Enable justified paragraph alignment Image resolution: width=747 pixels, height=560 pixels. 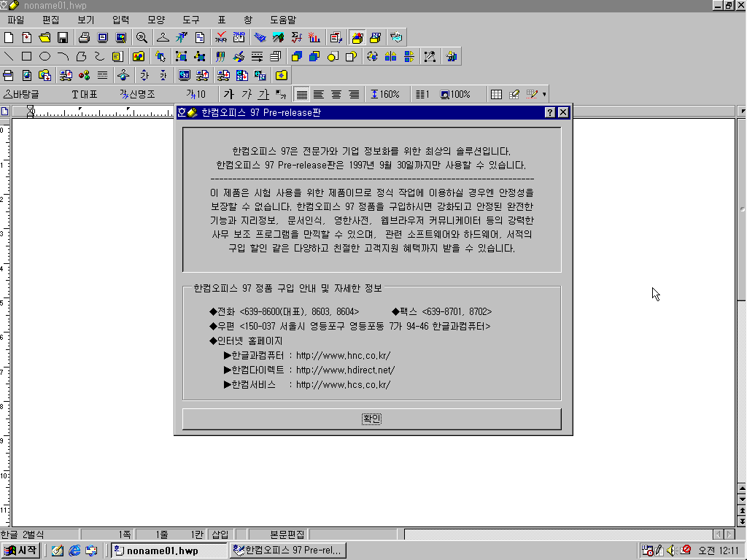[301, 94]
